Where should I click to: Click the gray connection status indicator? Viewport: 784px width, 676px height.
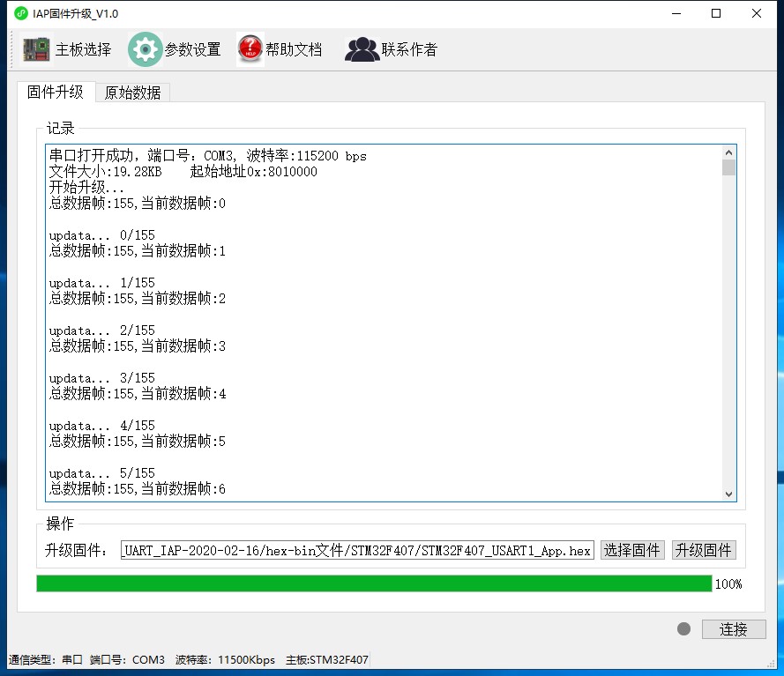683,629
